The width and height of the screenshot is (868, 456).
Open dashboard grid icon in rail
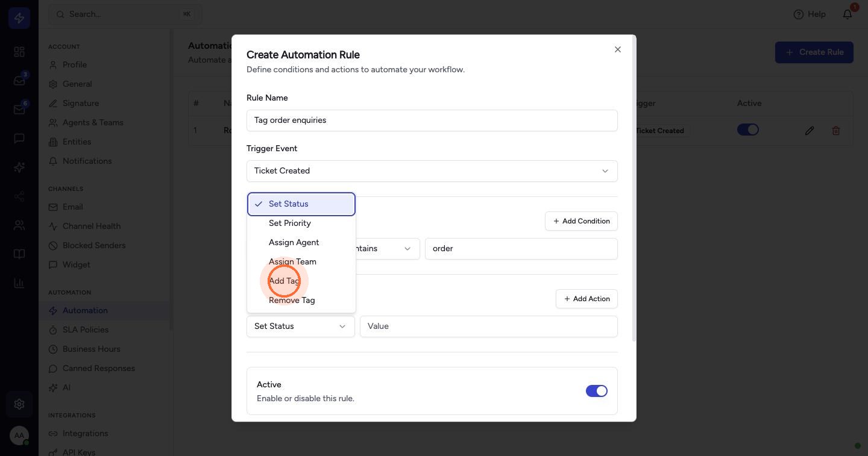coord(19,52)
